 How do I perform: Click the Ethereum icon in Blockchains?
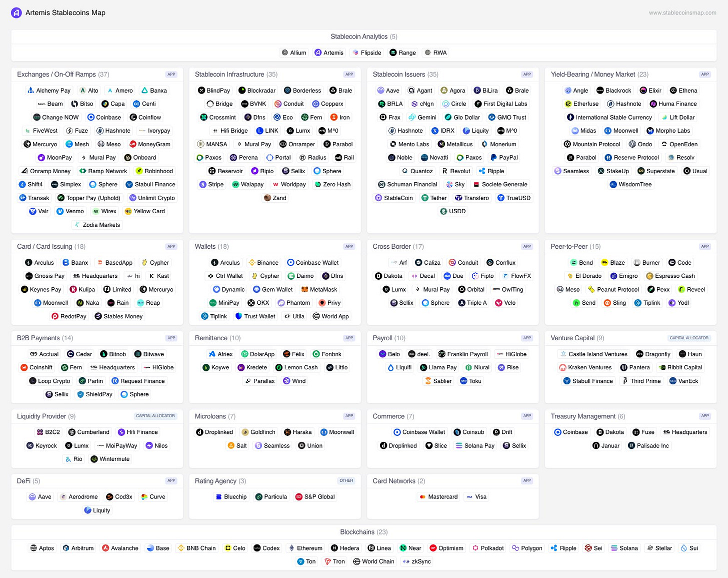(x=291, y=548)
